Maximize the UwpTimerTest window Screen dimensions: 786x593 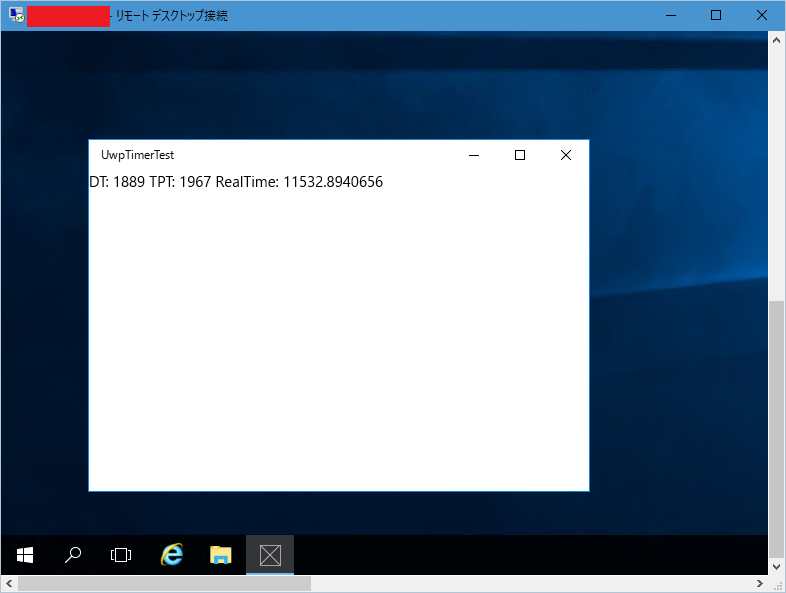pyautogui.click(x=520, y=155)
